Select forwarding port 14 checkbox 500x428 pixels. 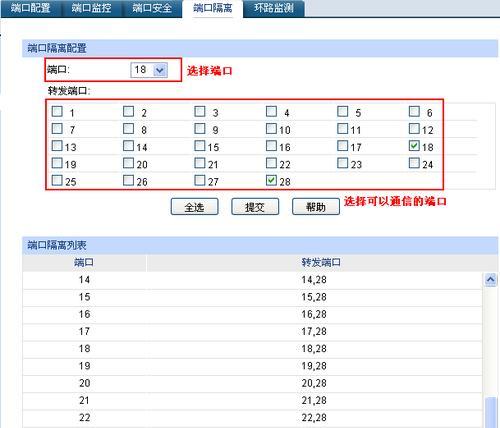[x=129, y=146]
